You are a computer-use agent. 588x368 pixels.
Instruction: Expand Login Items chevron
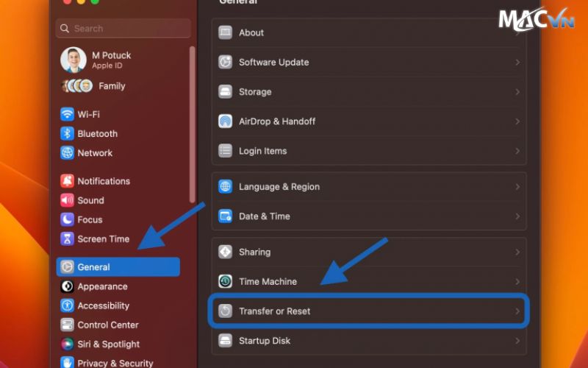click(x=517, y=151)
